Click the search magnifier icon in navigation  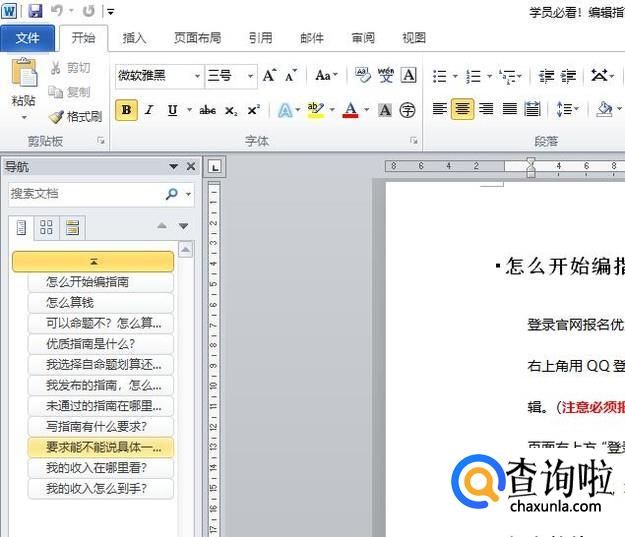coord(171,194)
